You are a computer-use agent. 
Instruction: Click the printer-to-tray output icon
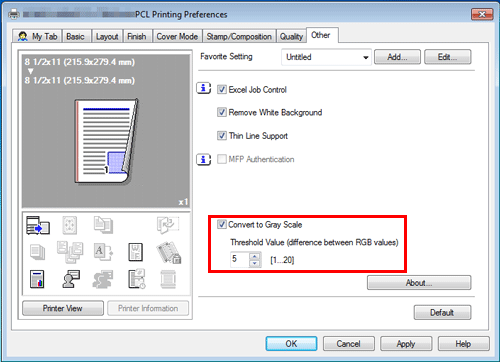click(x=38, y=225)
